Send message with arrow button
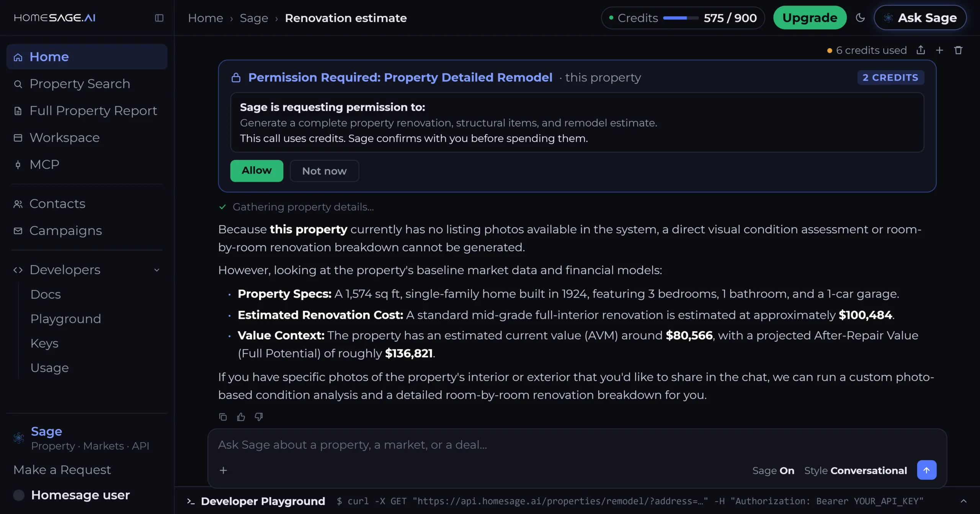This screenshot has width=980, height=514. click(x=927, y=470)
